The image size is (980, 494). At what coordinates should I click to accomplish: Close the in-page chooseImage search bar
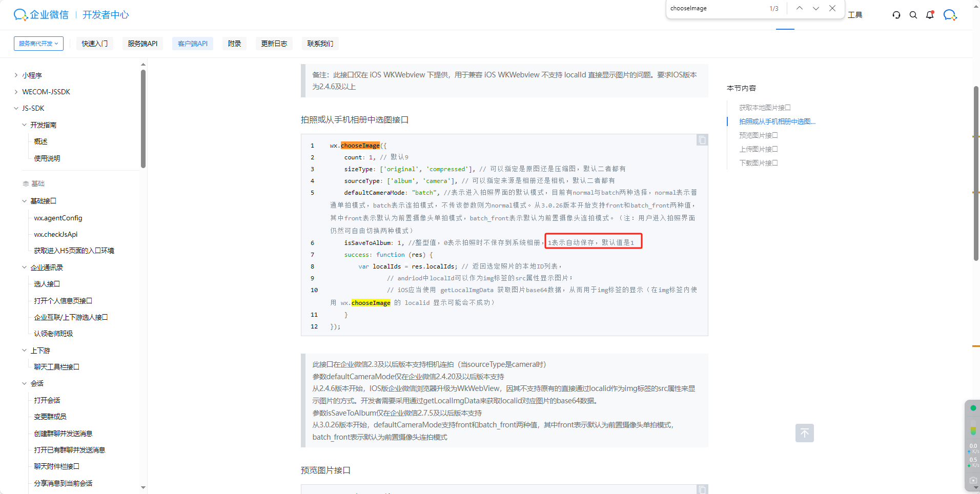click(x=832, y=8)
